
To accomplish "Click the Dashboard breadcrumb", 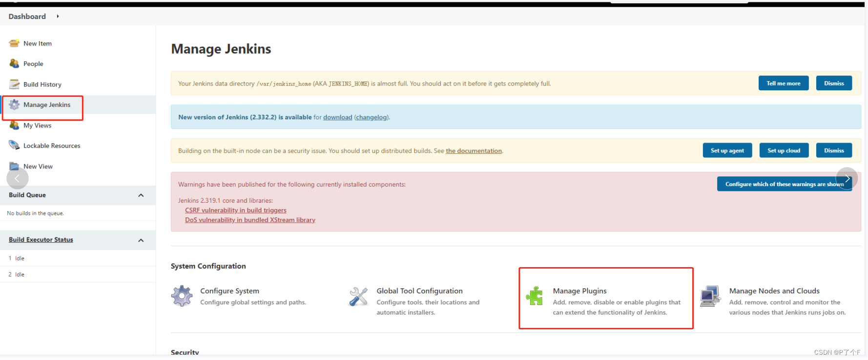I will (x=27, y=17).
